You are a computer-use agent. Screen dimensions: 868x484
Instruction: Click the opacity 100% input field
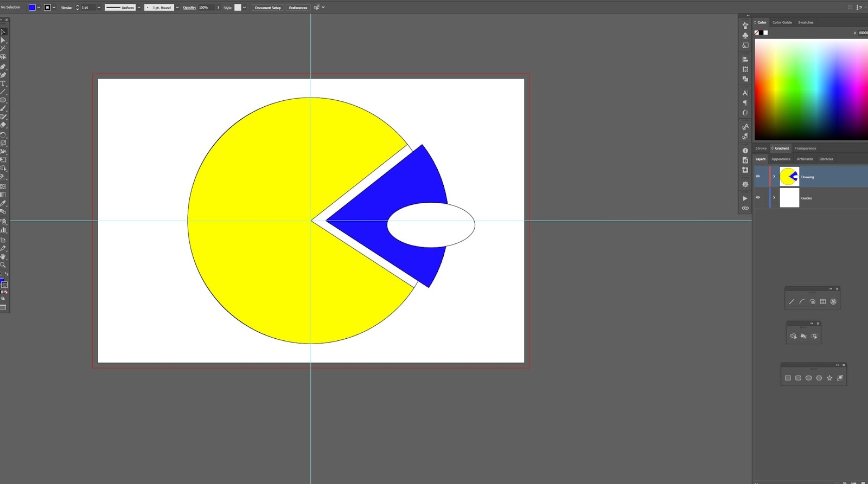click(206, 8)
